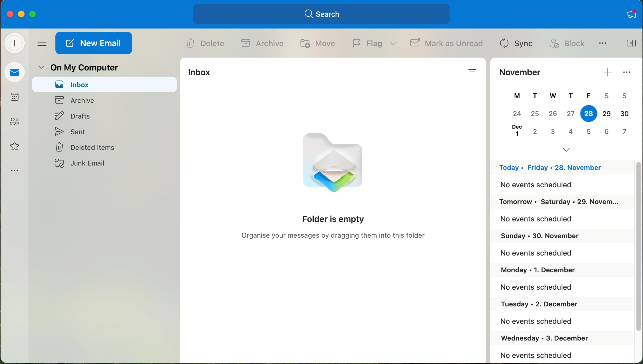Screen dimensions: 643x364
Task: Click the round plus button in left rail
Action: click(15, 43)
